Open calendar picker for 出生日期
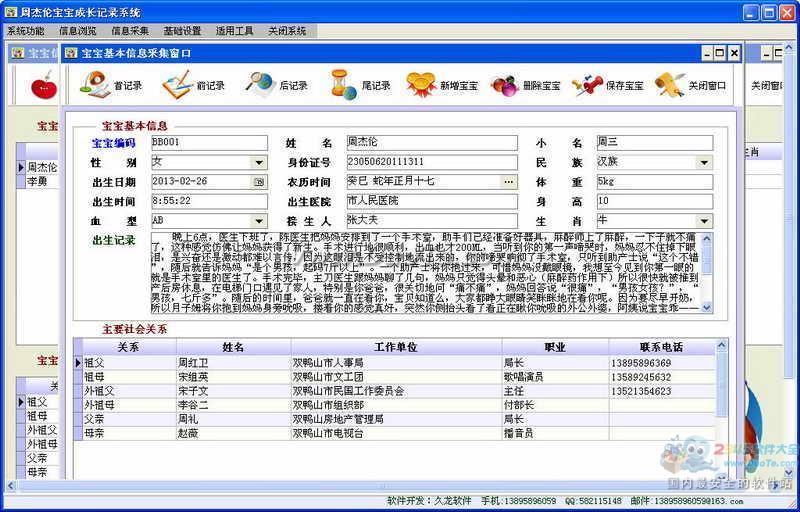 click(259, 182)
